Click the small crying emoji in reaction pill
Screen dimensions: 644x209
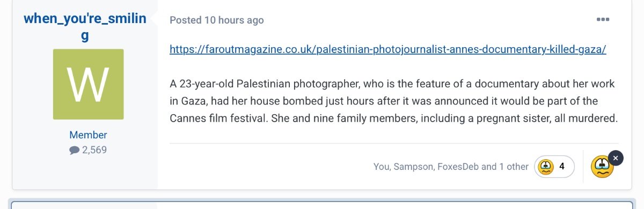pos(545,167)
